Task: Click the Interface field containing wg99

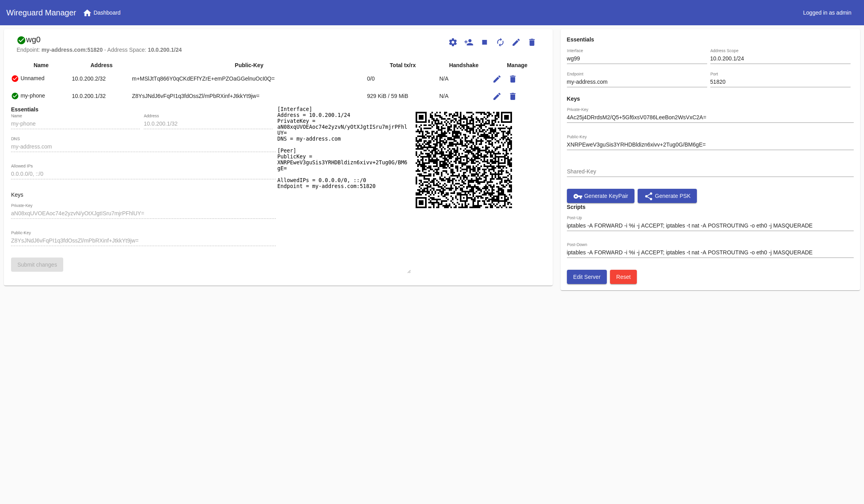Action: coord(636,58)
